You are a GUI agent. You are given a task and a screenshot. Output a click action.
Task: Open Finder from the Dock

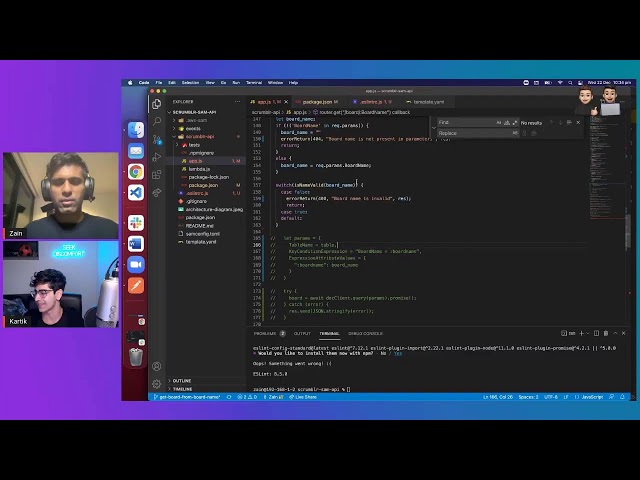click(136, 130)
